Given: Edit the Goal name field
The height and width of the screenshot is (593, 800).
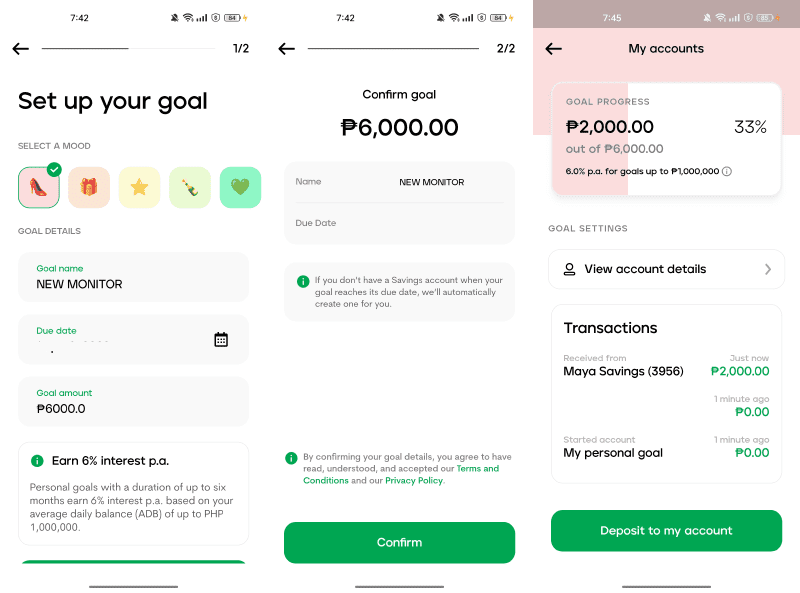Looking at the screenshot, I should pyautogui.click(x=134, y=277).
